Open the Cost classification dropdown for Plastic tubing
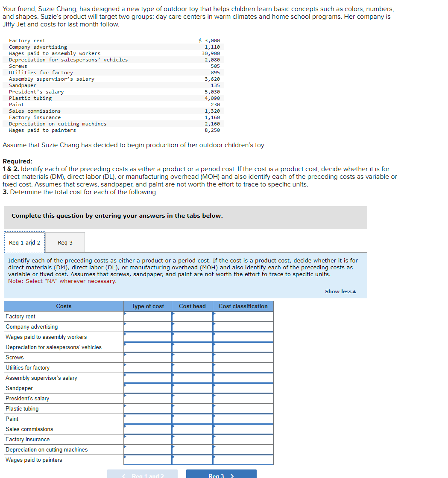The image size is (448, 478). click(243, 408)
